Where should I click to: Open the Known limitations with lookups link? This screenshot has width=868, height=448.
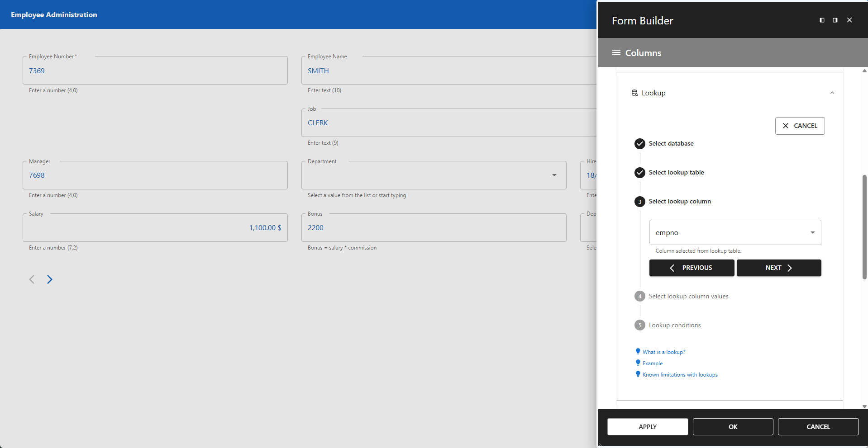(x=680, y=374)
